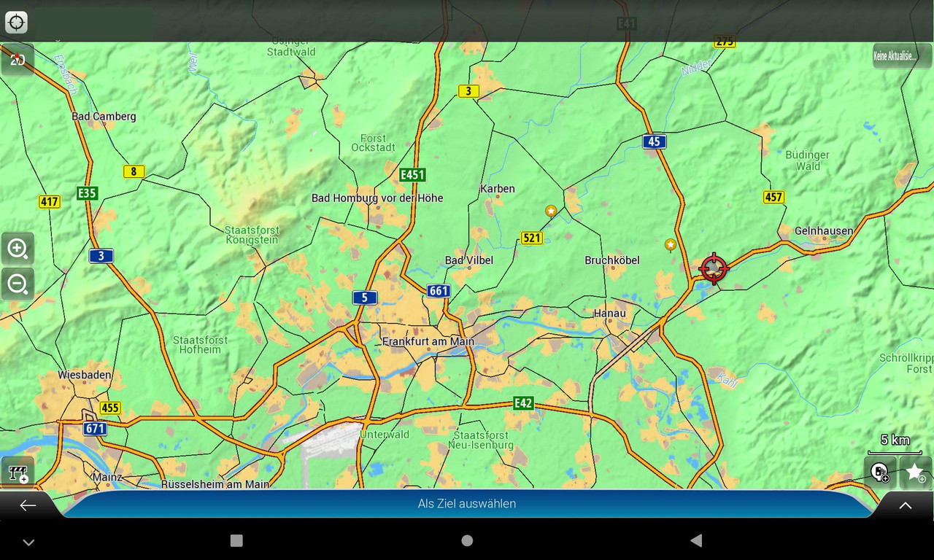Tap the yellow 457 road shield
This screenshot has height=560, width=934.
[773, 197]
